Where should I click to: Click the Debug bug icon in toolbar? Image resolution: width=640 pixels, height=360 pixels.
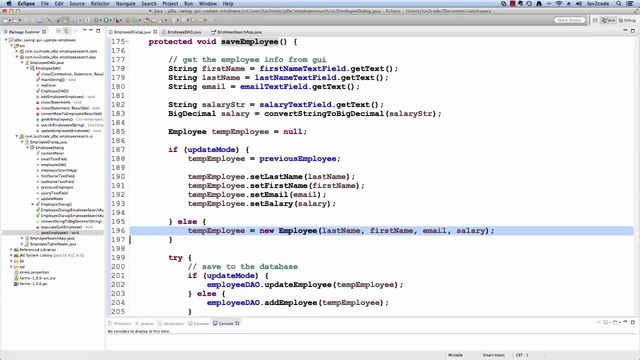click(x=97, y=20)
